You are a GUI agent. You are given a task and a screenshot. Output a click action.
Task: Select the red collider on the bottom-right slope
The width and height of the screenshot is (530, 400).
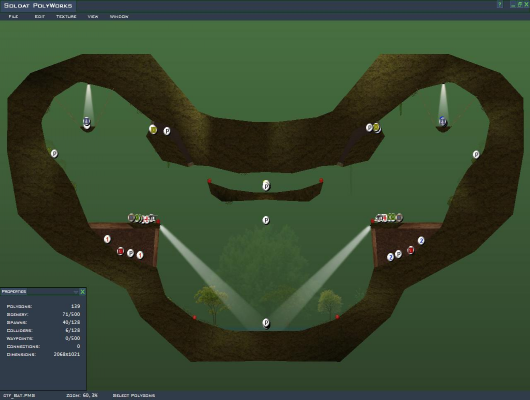337,317
